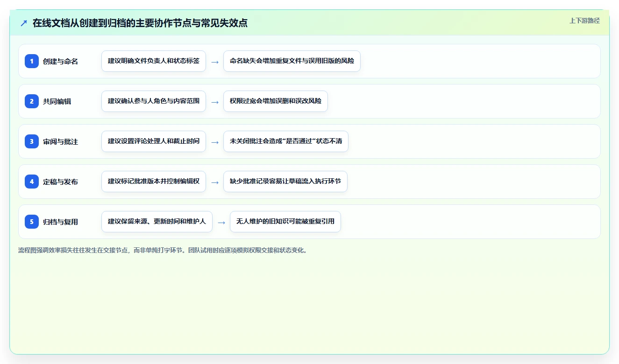Select the 共同编辑 step label

57,102
